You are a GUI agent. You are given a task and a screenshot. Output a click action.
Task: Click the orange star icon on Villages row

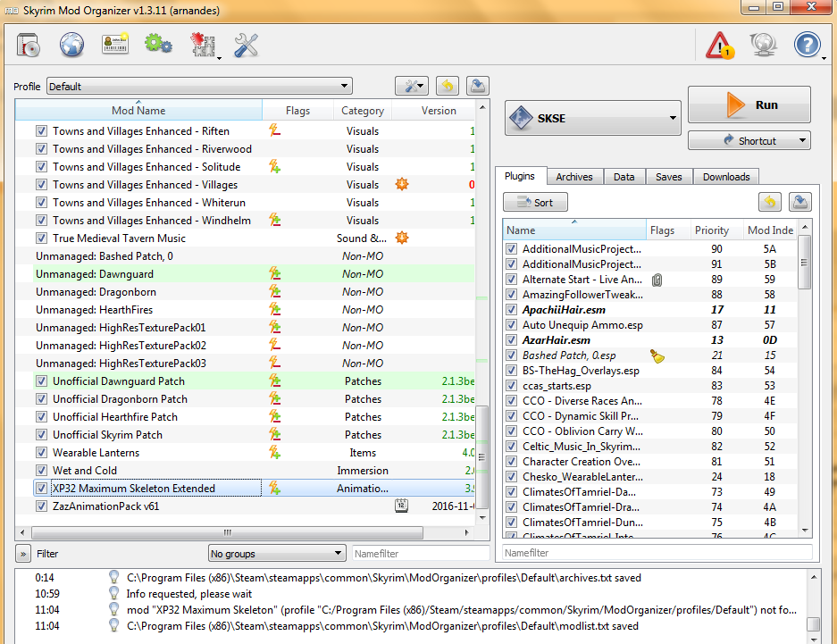[402, 184]
